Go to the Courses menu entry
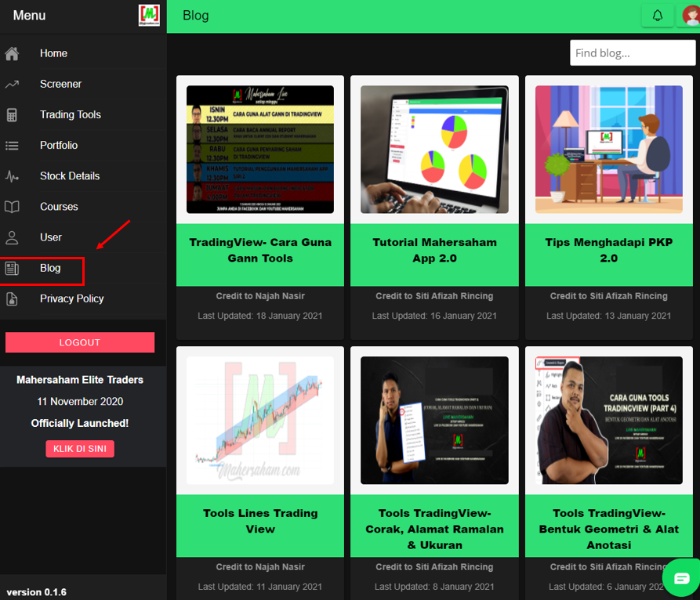The height and width of the screenshot is (600, 700). (59, 207)
